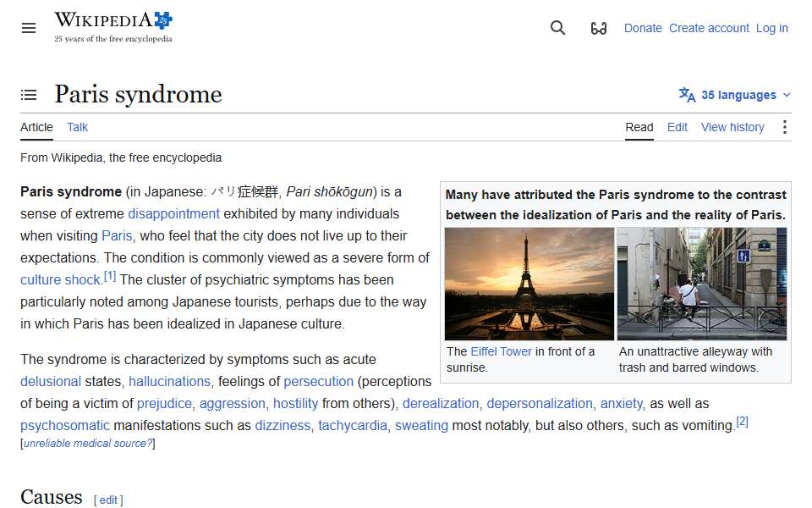
Task: Open the culture shock link
Action: point(60,280)
